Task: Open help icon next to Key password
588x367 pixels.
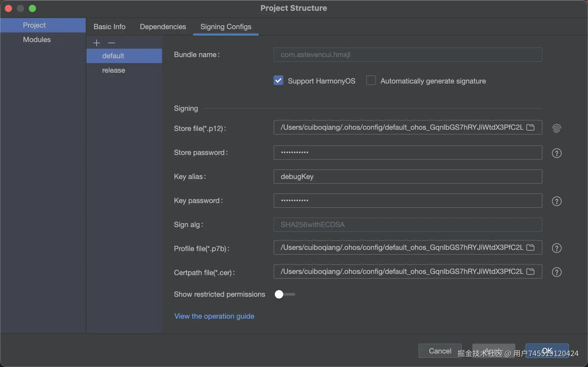Action: (x=556, y=201)
